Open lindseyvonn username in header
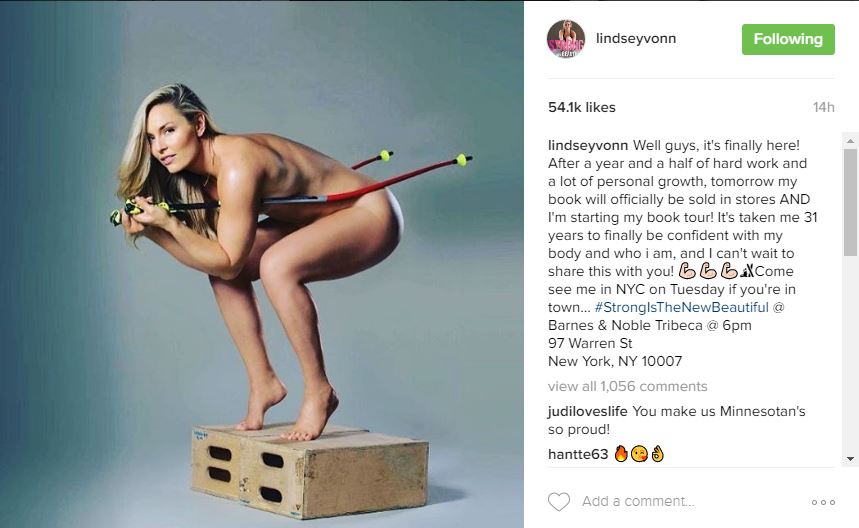This screenshot has height=528, width=859. click(x=635, y=38)
